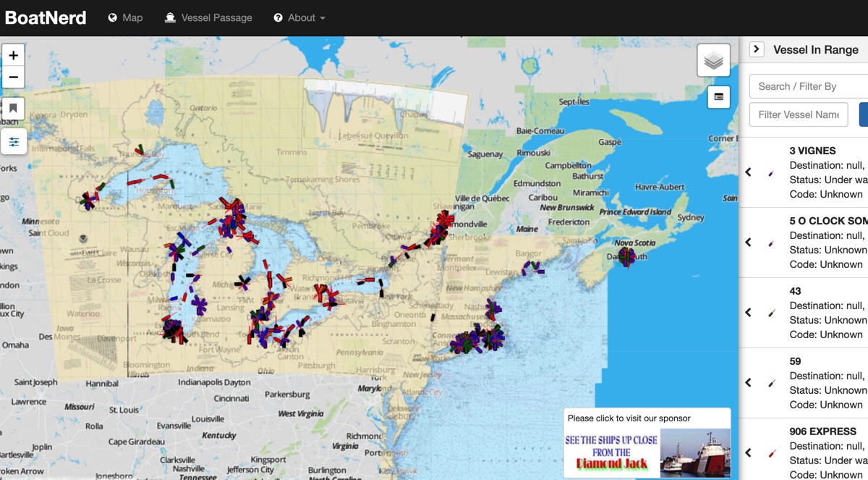This screenshot has width=868, height=480.
Task: Expand the 43 vessel entry arrow
Action: (x=749, y=313)
